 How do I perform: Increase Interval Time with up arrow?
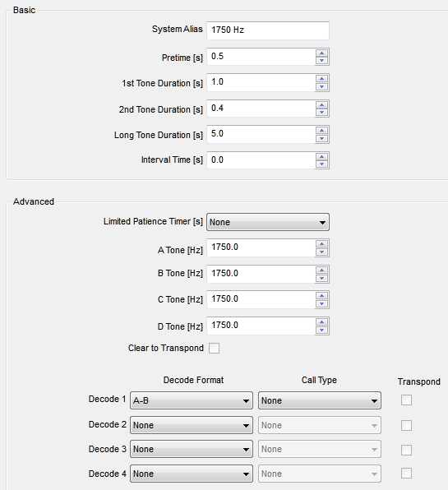[321, 156]
